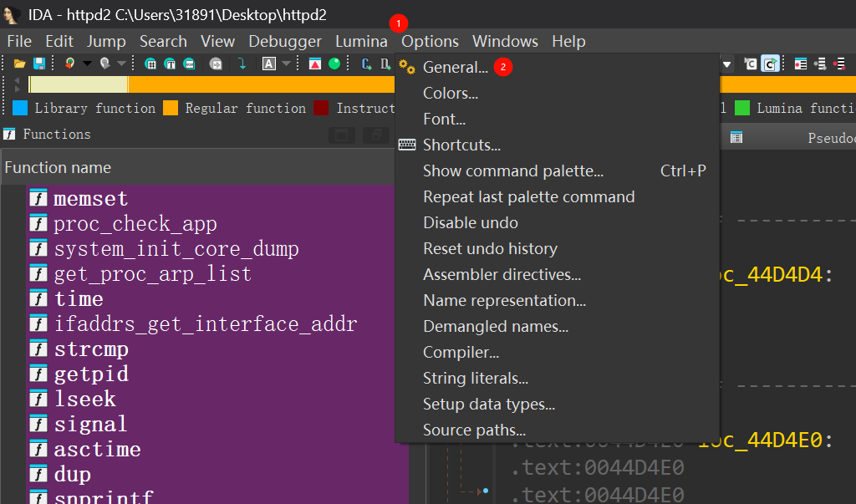Click the function icon beside memset

click(x=38, y=197)
